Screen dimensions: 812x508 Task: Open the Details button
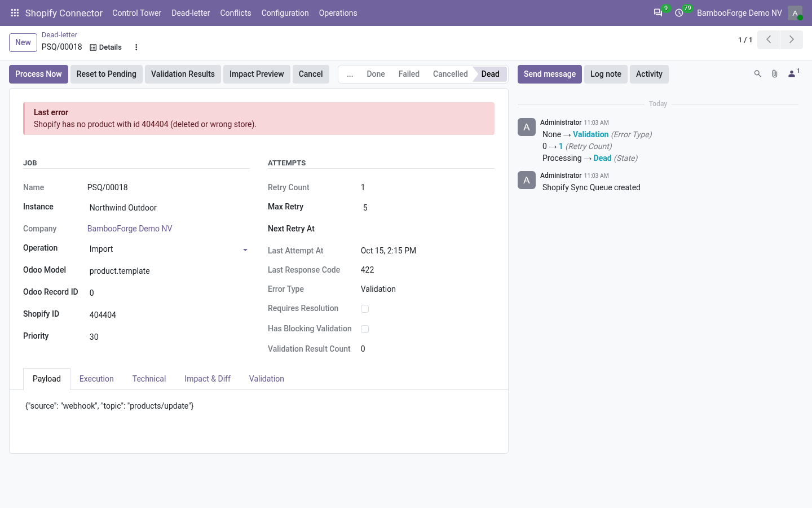point(106,47)
